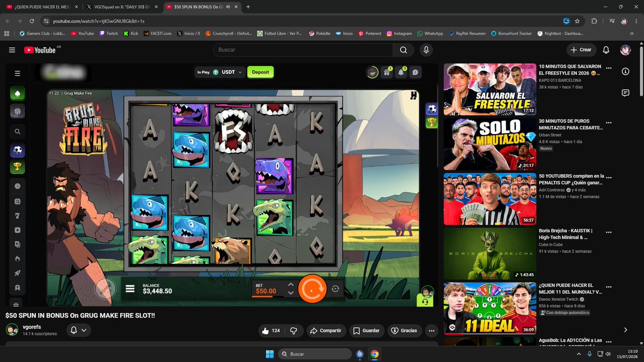644x362 pixels.
Task: Open Pinterest bookmark
Action: [370, 33]
